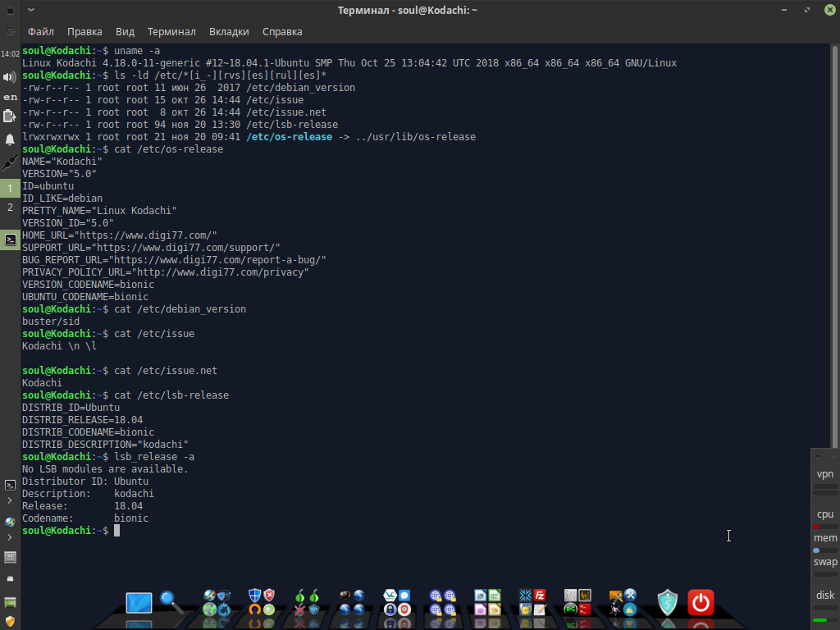Click the 'uname -a' command text
The width and height of the screenshot is (840, 630).
tap(137, 50)
